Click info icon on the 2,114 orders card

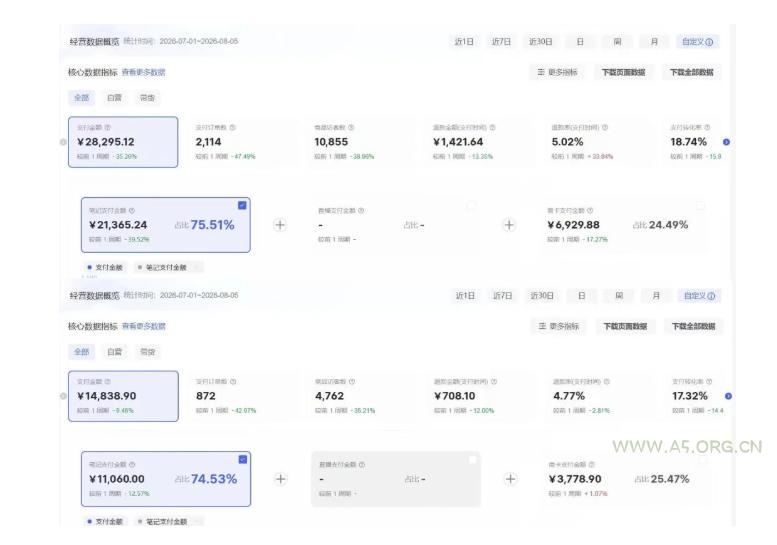pos(232,128)
